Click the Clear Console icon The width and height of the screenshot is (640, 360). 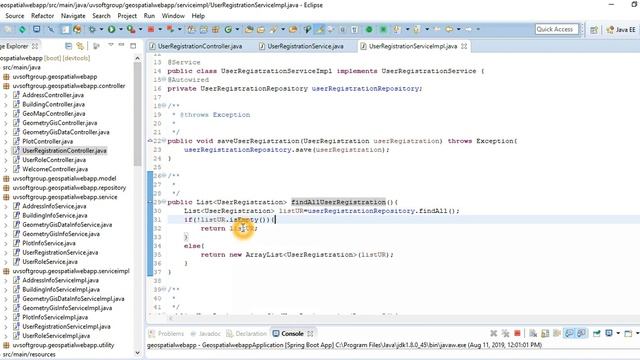pos(533,333)
